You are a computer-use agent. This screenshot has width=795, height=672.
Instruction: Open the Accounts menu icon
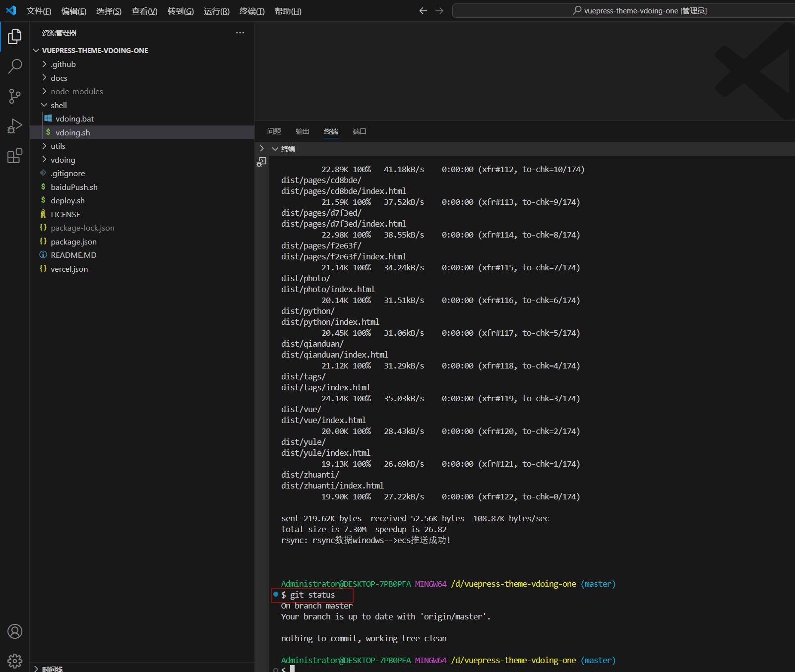tap(15, 631)
